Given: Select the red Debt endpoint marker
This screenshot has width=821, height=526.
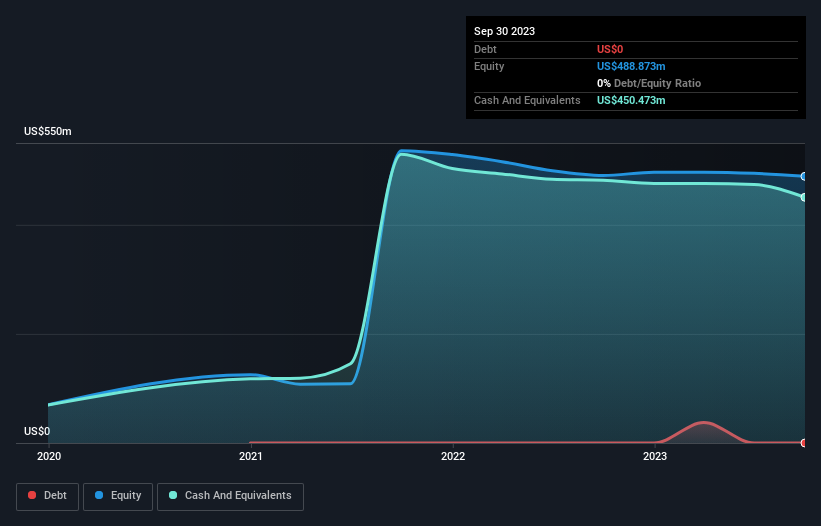Looking at the screenshot, I should (x=804, y=443).
